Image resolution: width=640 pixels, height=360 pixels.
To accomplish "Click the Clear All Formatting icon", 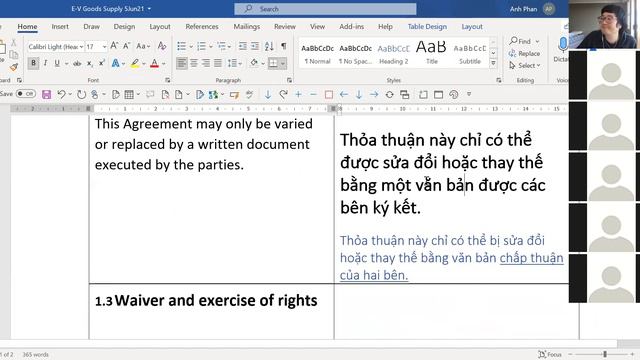I will (162, 46).
